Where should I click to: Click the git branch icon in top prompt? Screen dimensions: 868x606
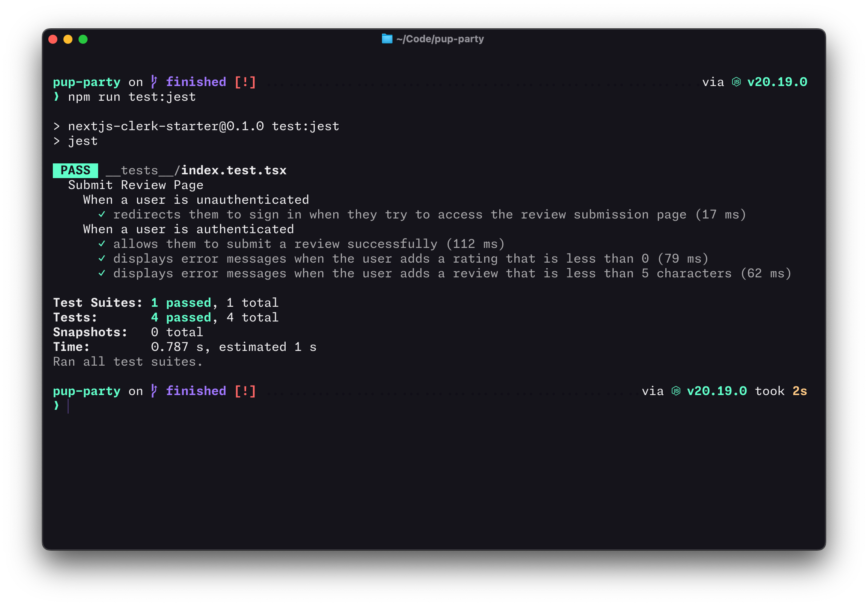pos(154,82)
